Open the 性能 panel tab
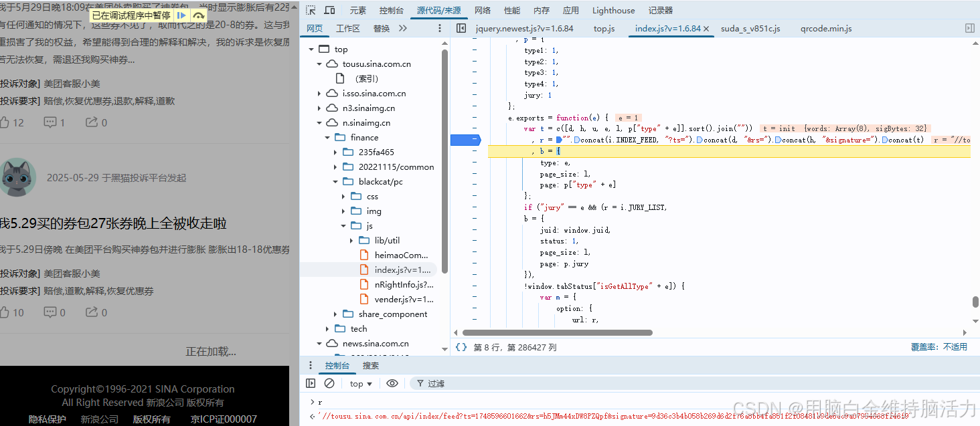The image size is (980, 426). 512,10
